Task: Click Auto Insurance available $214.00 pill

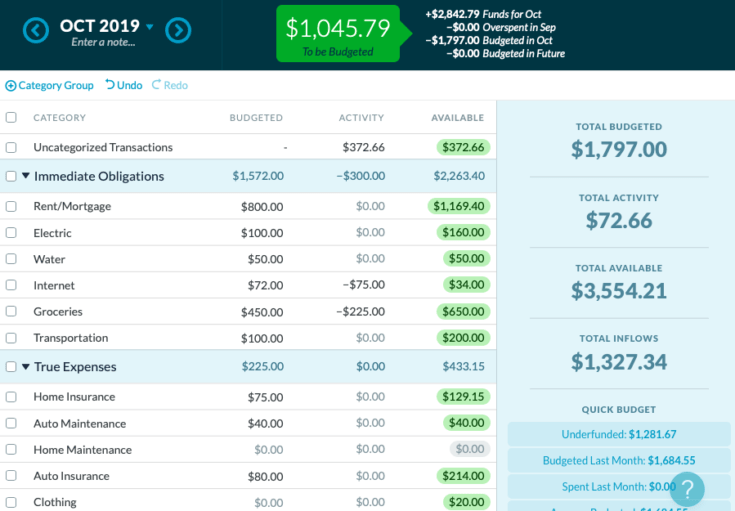Action: (463, 476)
